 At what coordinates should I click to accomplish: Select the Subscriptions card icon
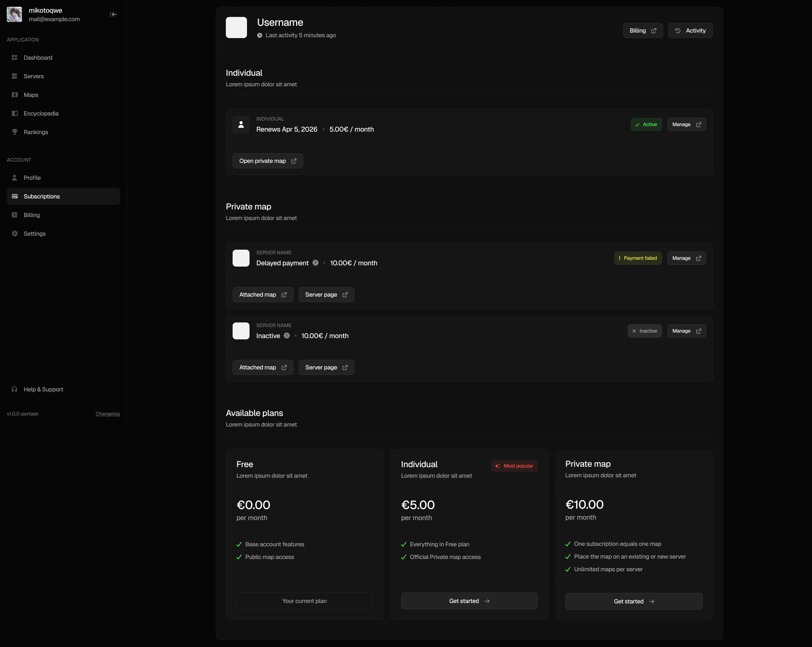[x=15, y=196]
